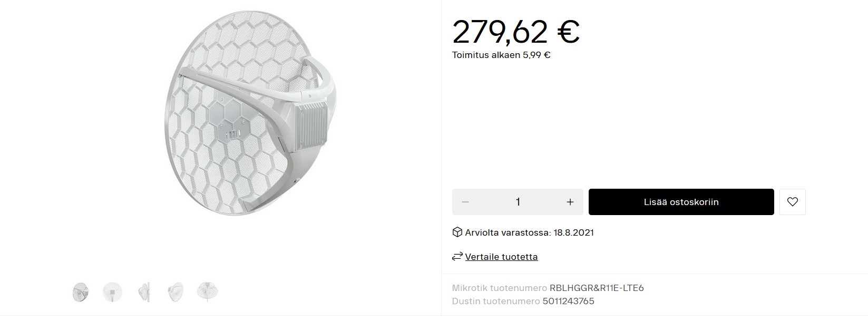Select the second front-facing dish thumbnail

point(112,292)
